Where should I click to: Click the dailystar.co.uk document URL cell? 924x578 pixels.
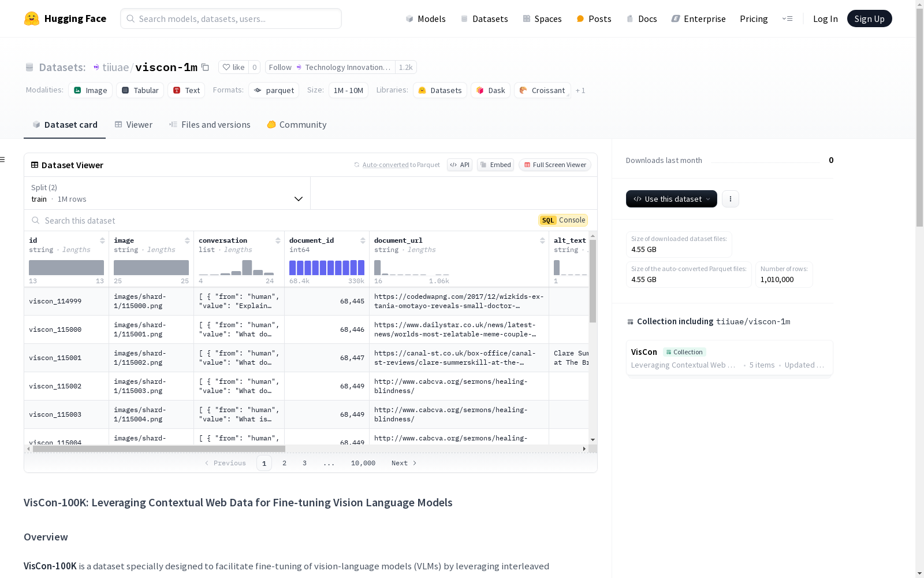(459, 329)
